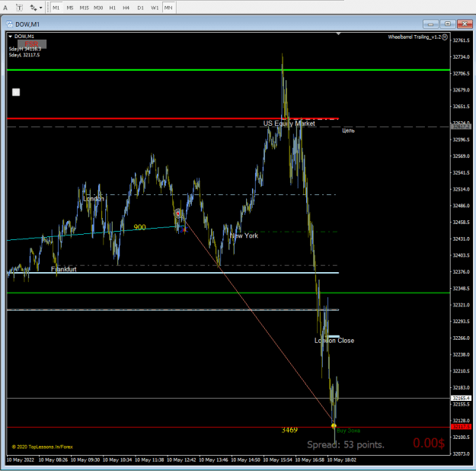Switch chart to W1 timeframe
This screenshot has height=471, width=476.
pos(155,8)
